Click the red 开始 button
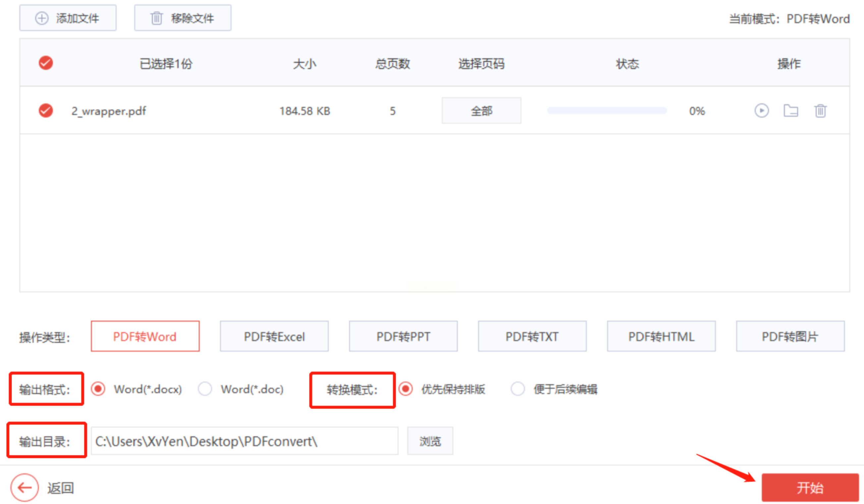864x504 pixels. [810, 487]
